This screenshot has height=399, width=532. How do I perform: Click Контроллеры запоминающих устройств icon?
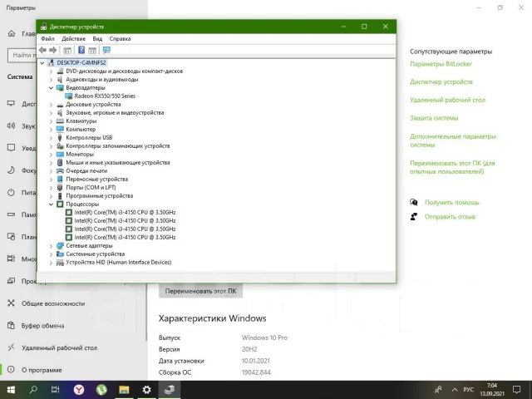[x=60, y=146]
